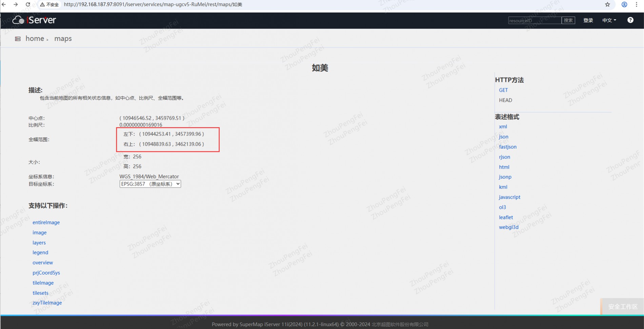This screenshot has width=644, height=329.
Task: Click the 搜索 search button
Action: point(568,20)
